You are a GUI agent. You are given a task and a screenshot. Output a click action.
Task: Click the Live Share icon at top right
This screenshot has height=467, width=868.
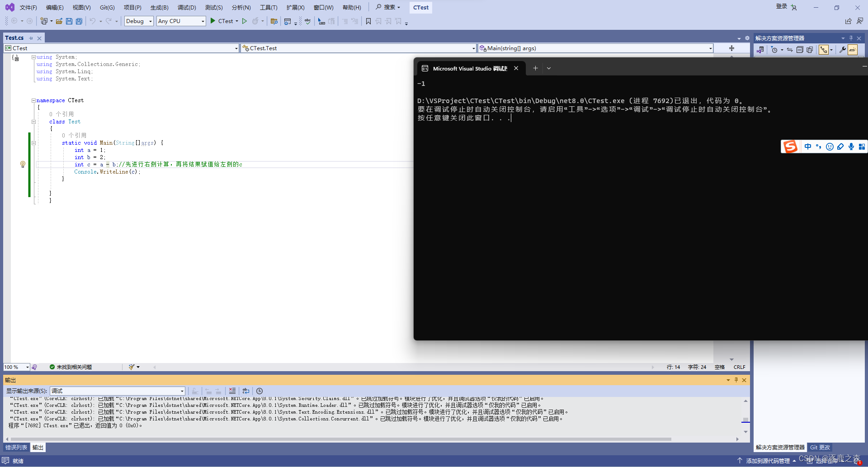tap(848, 21)
